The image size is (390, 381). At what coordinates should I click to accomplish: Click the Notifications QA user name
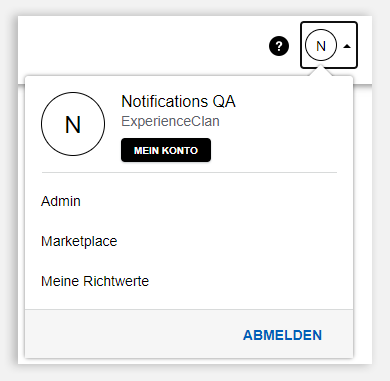pyautogui.click(x=178, y=101)
